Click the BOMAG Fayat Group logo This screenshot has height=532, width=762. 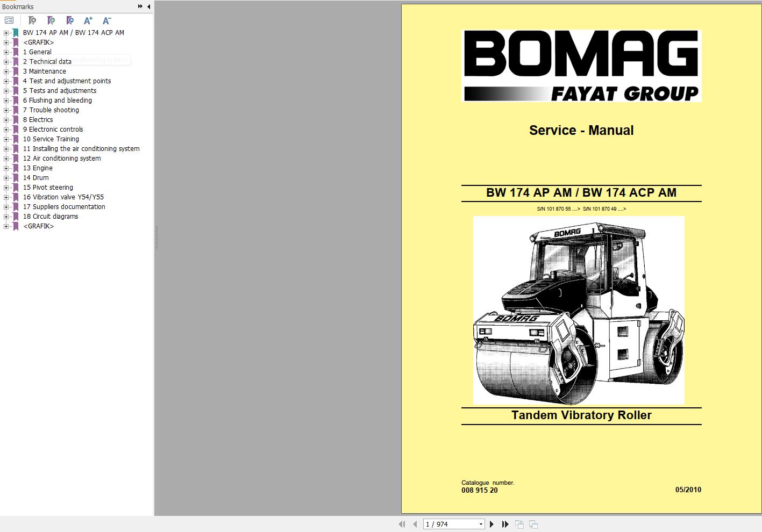point(581,66)
